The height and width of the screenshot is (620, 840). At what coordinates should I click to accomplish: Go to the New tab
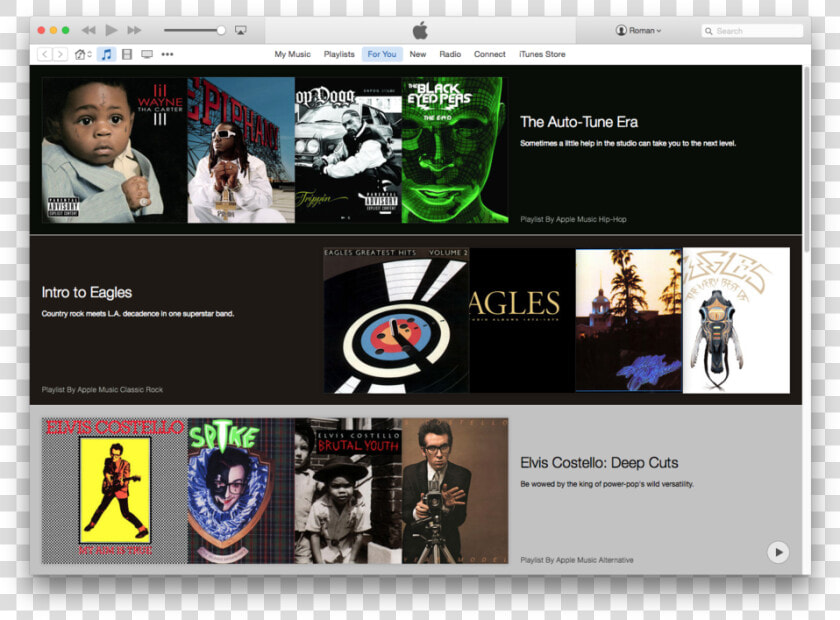click(418, 54)
